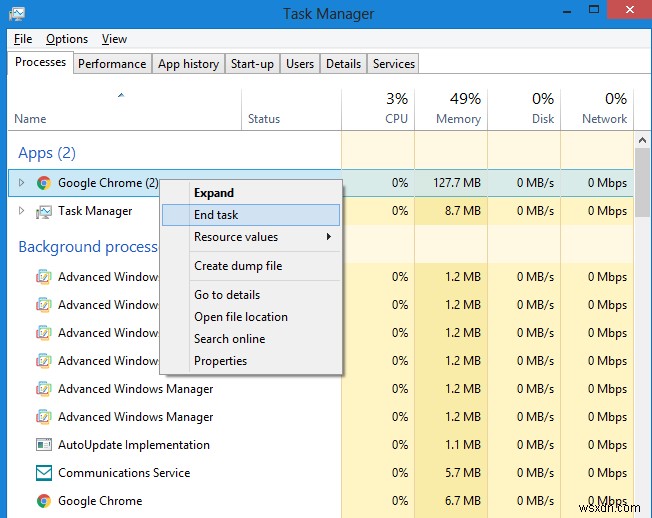The image size is (652, 518).
Task: Click AutoUpdate Implementation memory 1.1 MB
Action: [462, 445]
